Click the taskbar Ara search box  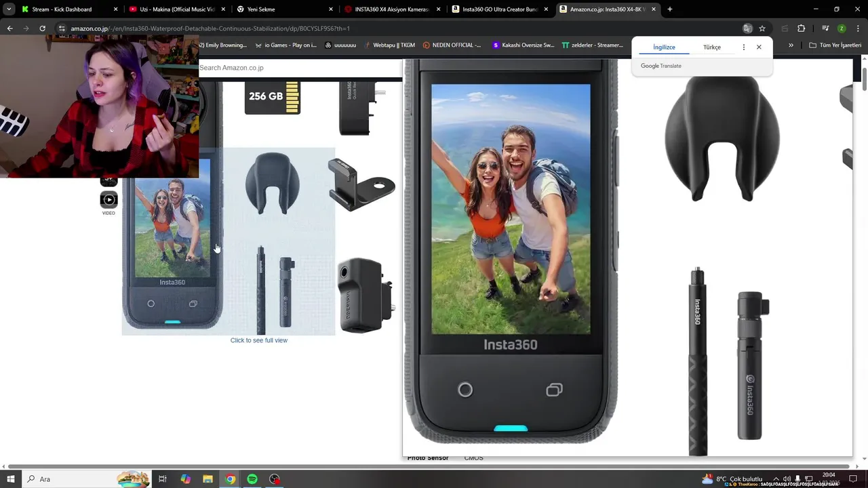click(x=87, y=479)
